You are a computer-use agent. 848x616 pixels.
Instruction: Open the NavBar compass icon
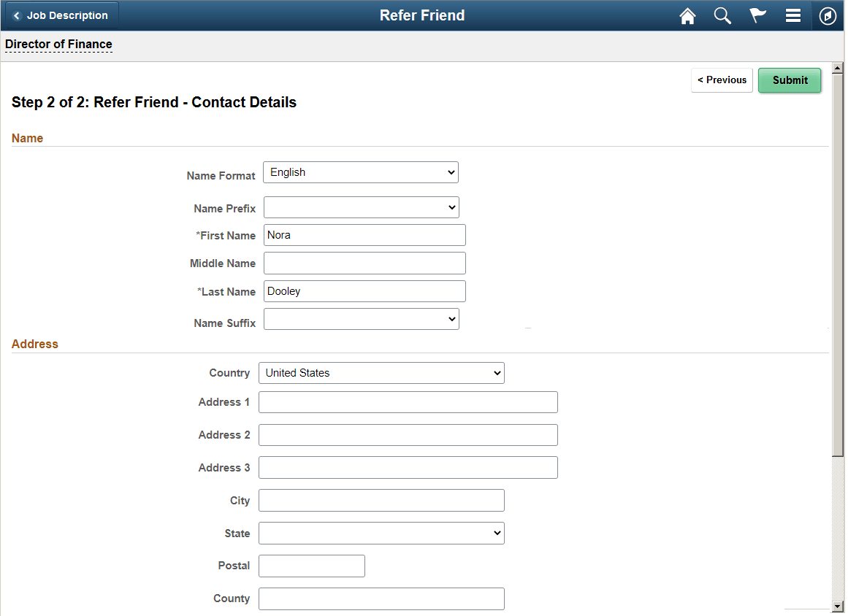tap(828, 15)
